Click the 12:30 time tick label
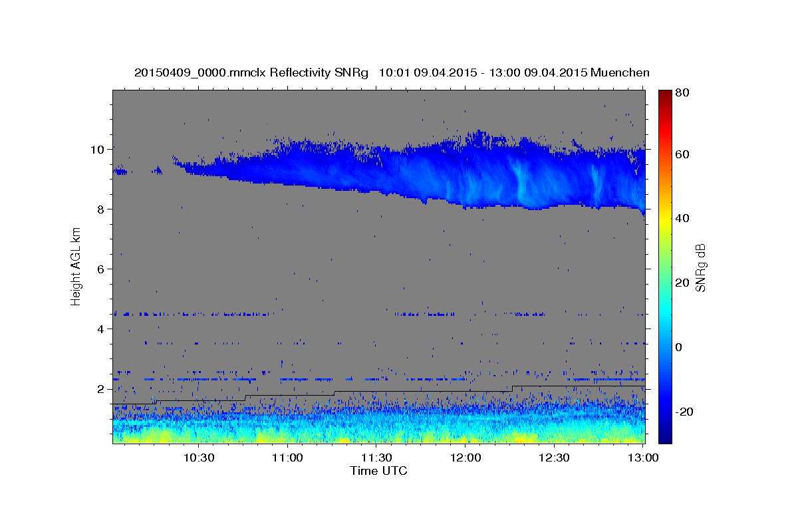Viewport: 798px width, 532px height. coord(554,458)
